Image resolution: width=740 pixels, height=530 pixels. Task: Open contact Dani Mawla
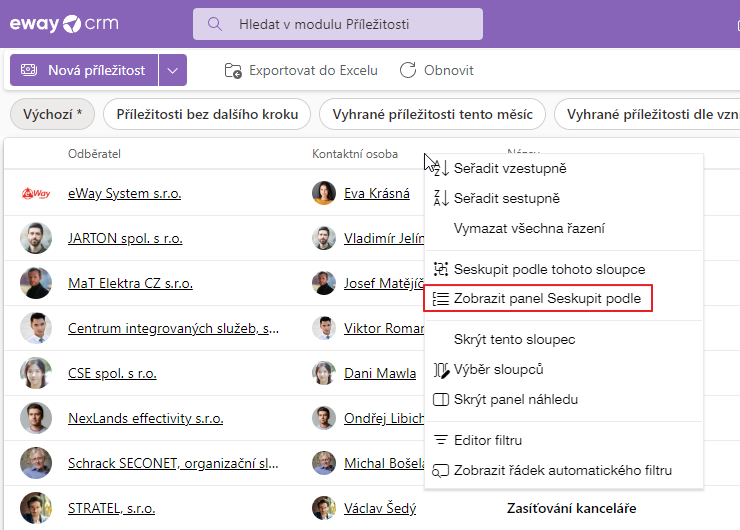[380, 373]
